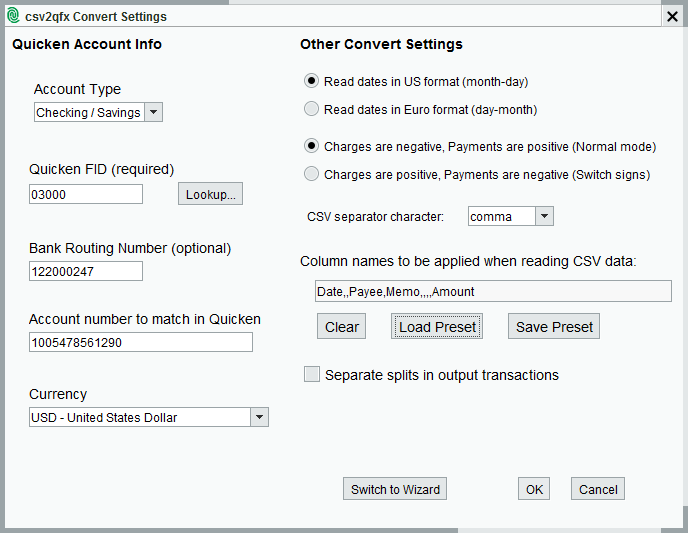The image size is (688, 533).
Task: Clear the column names
Action: (x=341, y=326)
